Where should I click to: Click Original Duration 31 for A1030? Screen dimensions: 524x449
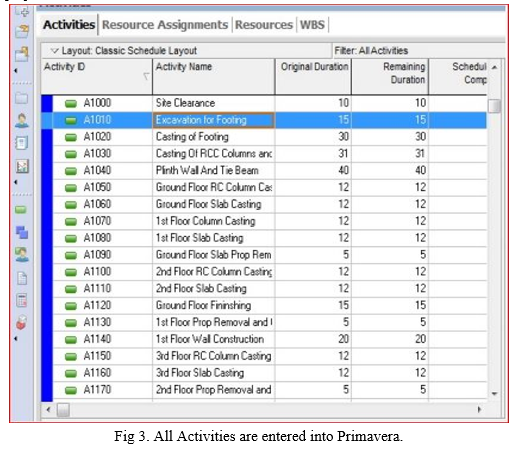click(x=344, y=154)
